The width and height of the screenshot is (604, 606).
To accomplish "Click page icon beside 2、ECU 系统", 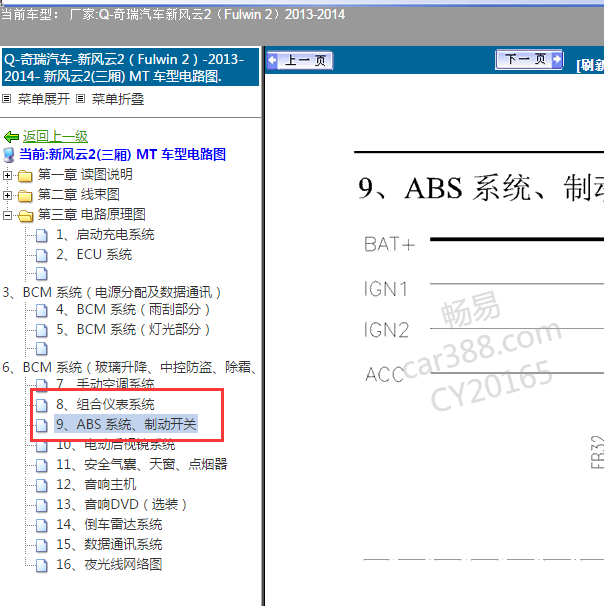I will 42,255.
